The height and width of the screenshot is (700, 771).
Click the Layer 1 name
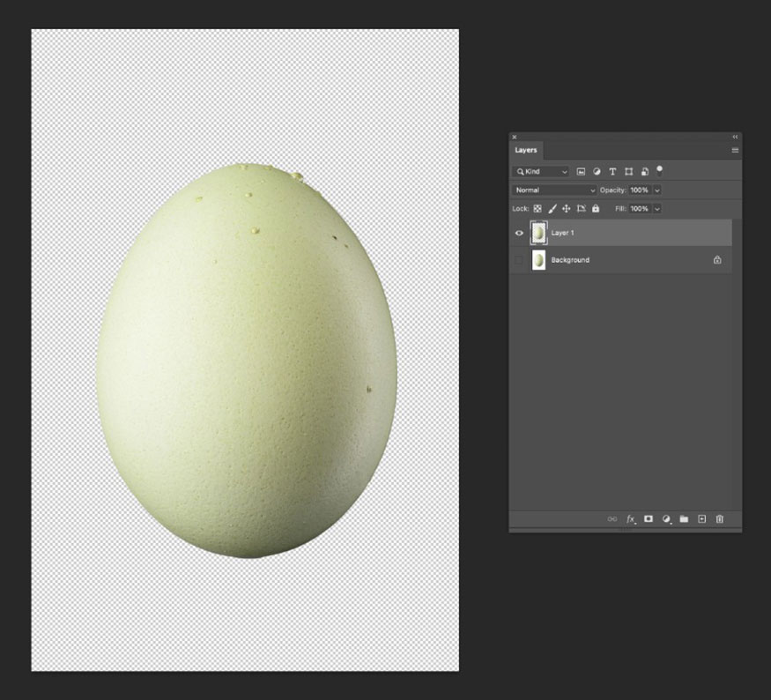click(x=562, y=233)
